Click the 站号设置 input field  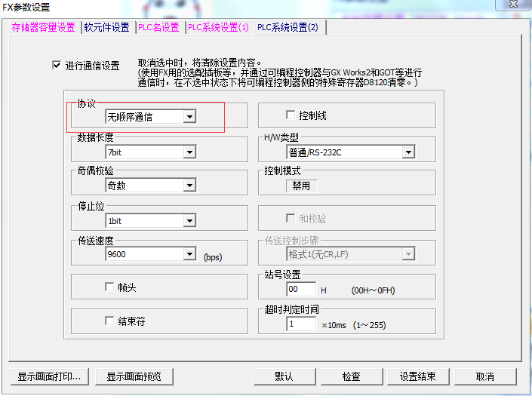click(301, 290)
